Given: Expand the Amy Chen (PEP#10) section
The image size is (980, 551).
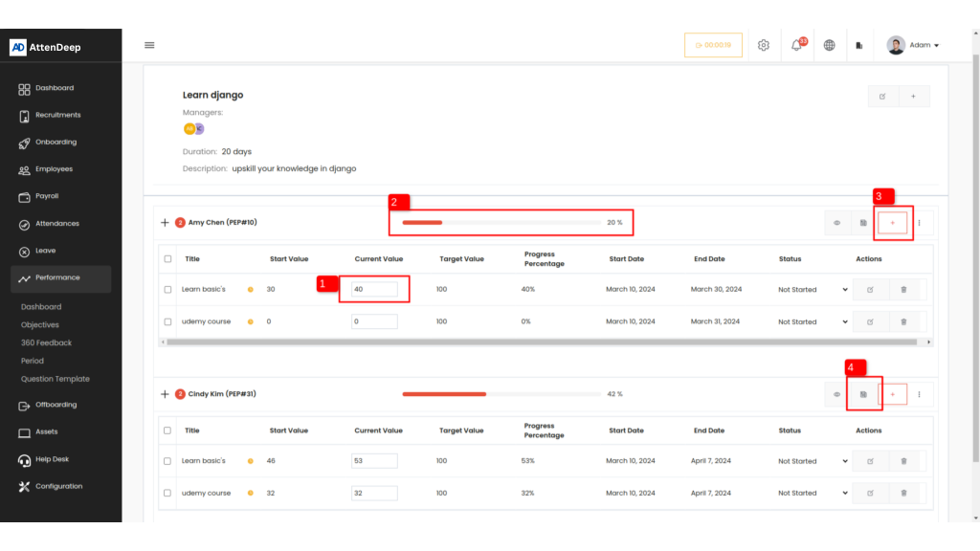Looking at the screenshot, I should click(x=165, y=223).
